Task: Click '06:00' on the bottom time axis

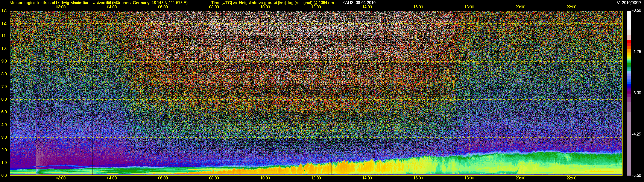Action: [163, 178]
